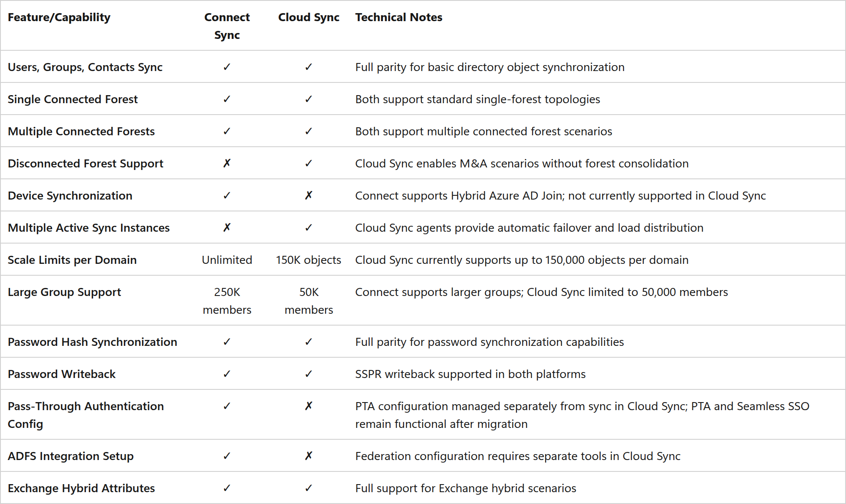Click the Cloud Sync checkmark for Exchange Hybrid Attributes
This screenshot has width=846, height=504.
pos(309,488)
